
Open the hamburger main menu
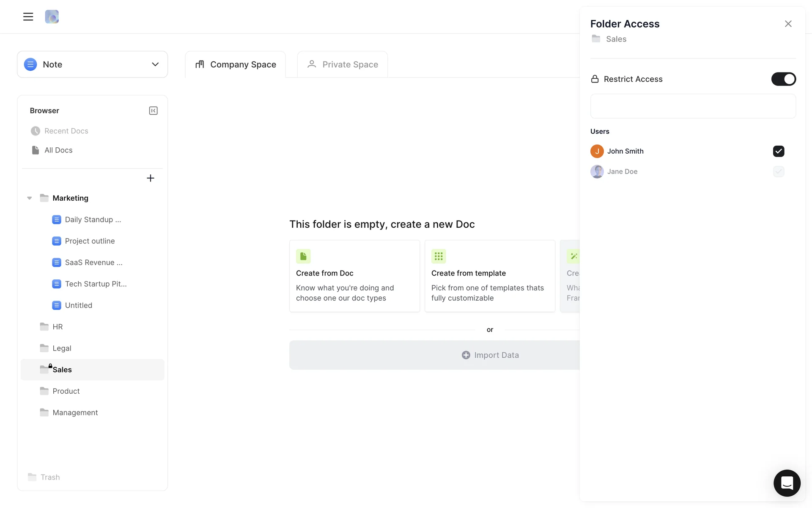pos(28,17)
